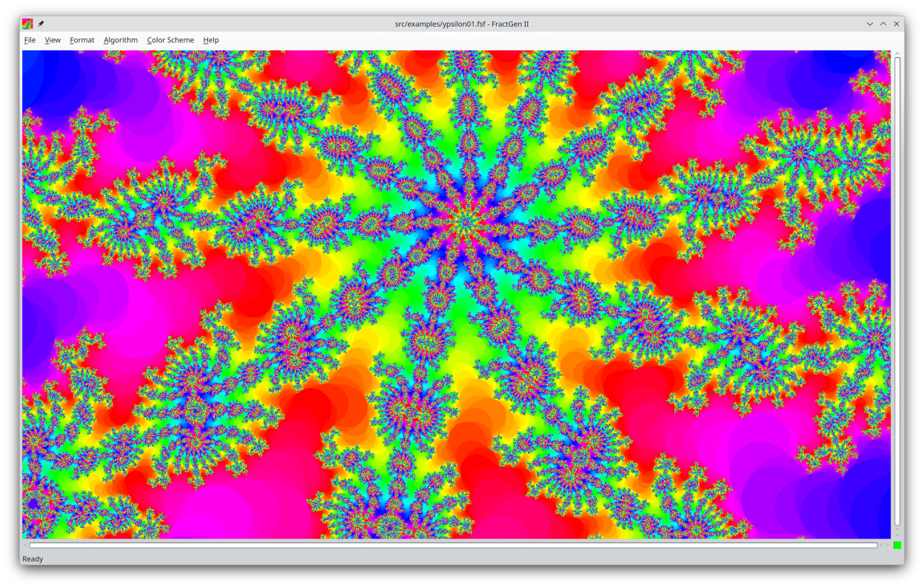Show the Help menu
The height and width of the screenshot is (588, 924).
pyautogui.click(x=211, y=40)
